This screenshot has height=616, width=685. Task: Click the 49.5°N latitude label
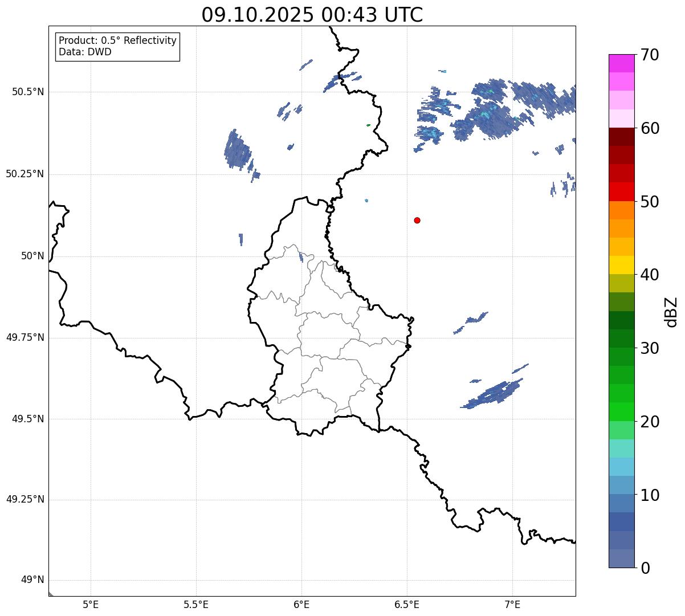point(28,419)
